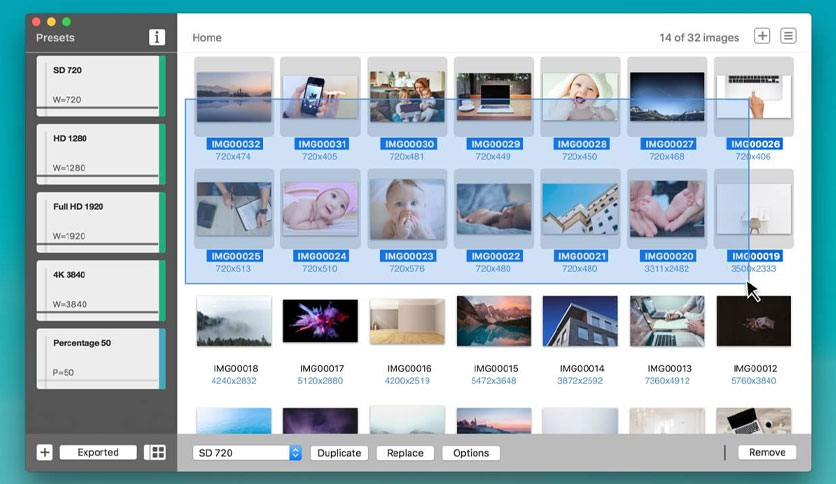
Task: Click the Home breadcrumb label
Action: (x=207, y=38)
